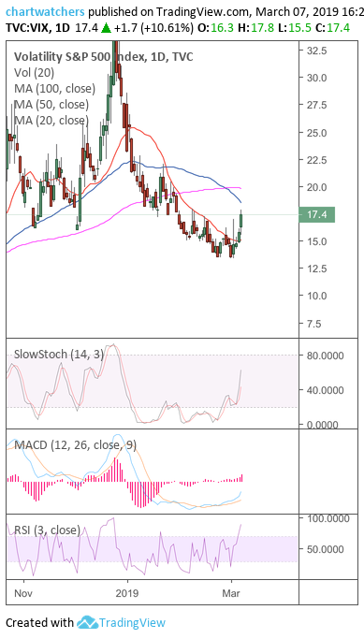
Task: Select the Vol (20) indicator label
Action: coord(35,73)
